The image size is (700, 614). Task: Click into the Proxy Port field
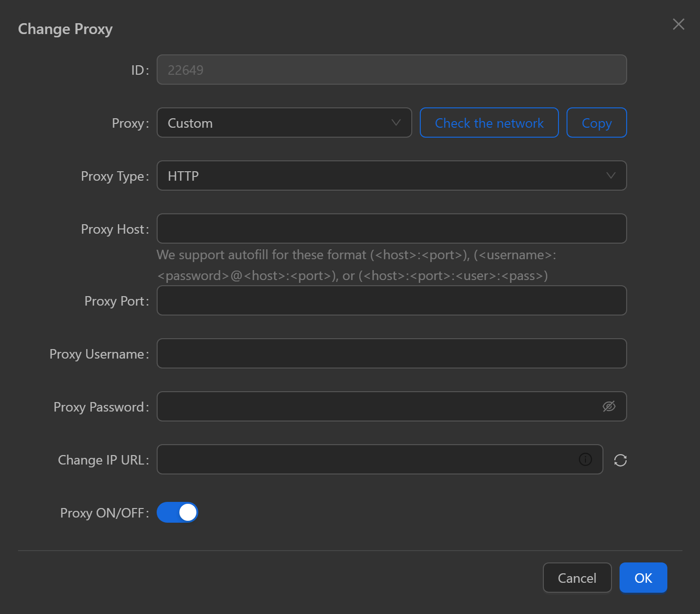[391, 301]
